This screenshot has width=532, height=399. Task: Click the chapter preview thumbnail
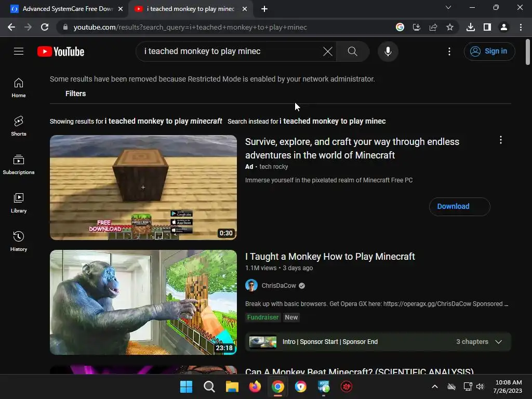pyautogui.click(x=262, y=342)
